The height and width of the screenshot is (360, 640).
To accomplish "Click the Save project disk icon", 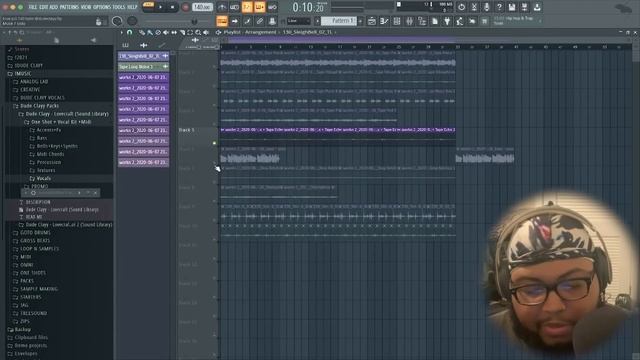I will (512, 7).
